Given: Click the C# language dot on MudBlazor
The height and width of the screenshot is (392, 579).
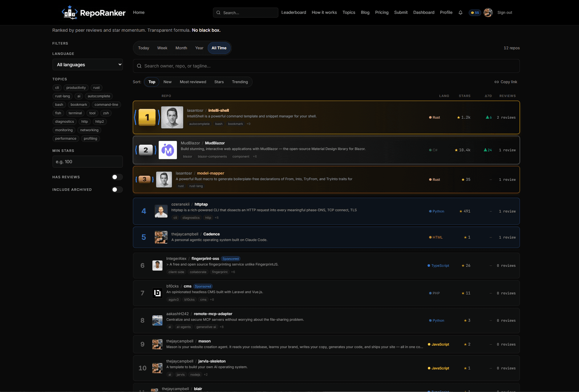Looking at the screenshot, I should [x=430, y=150].
